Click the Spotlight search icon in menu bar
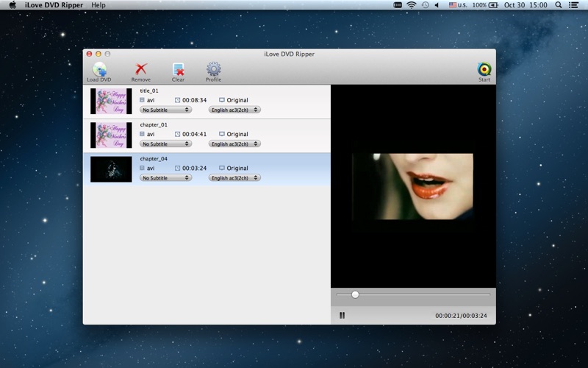 (559, 5)
